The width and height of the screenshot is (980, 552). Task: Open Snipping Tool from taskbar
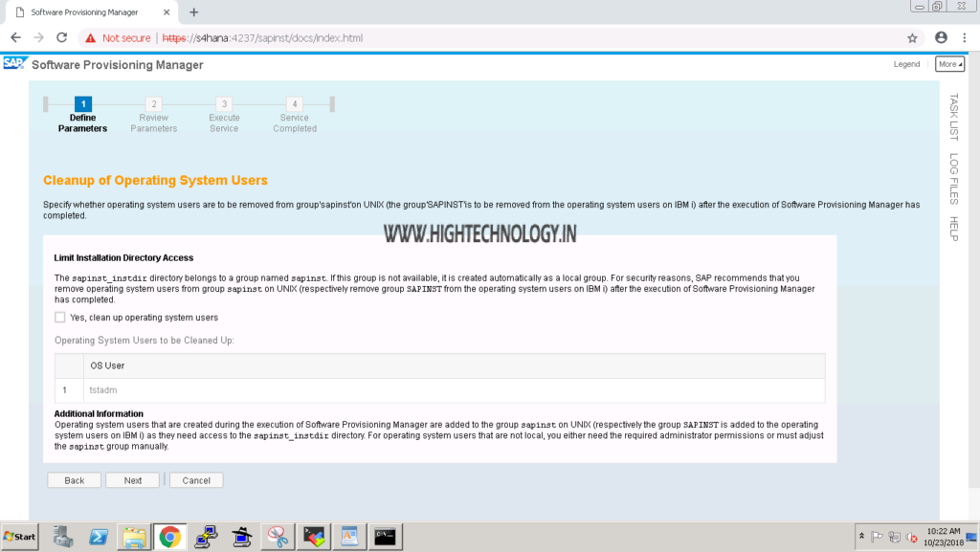[x=278, y=537]
